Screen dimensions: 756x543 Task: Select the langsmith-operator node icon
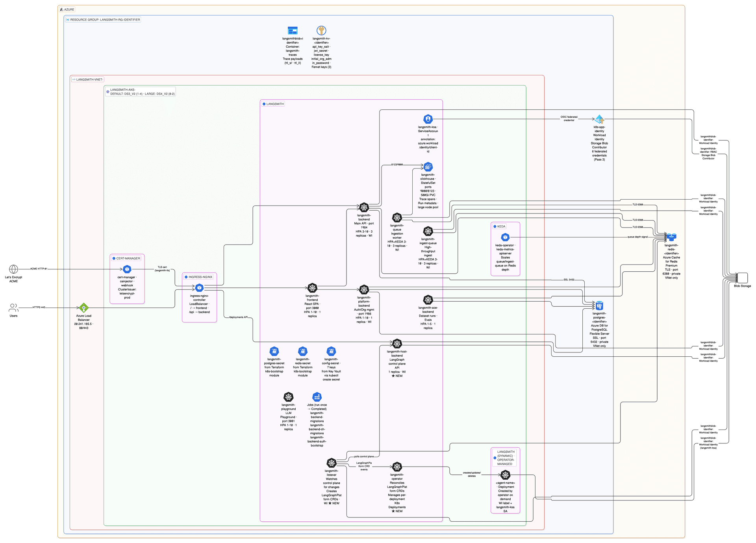397,467
